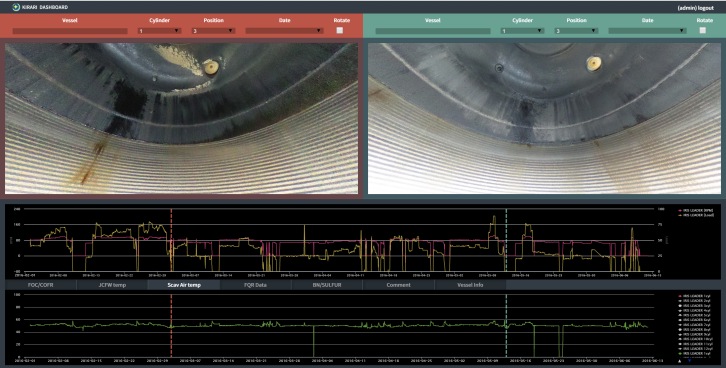Toggle 5cyl series in lower legend
The image size is (726, 368).
point(694,315)
